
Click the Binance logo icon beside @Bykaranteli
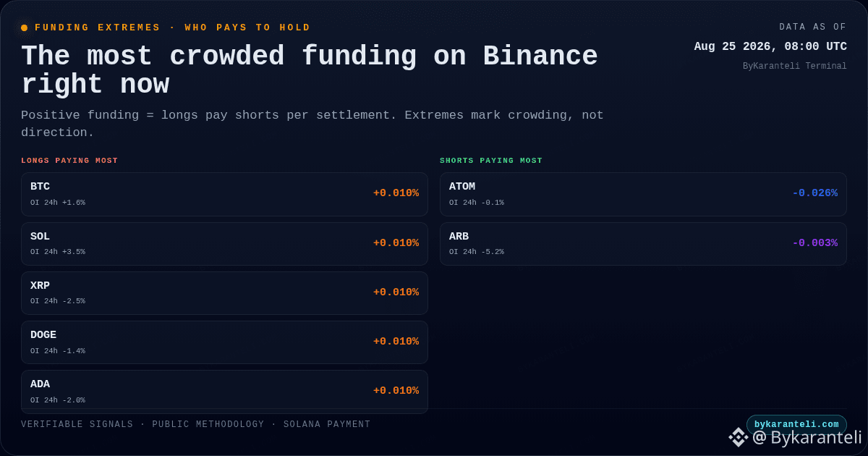tap(738, 437)
